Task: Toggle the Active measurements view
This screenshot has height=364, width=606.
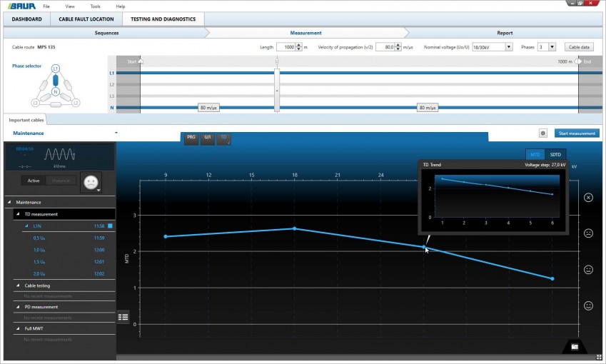Action: pos(33,181)
